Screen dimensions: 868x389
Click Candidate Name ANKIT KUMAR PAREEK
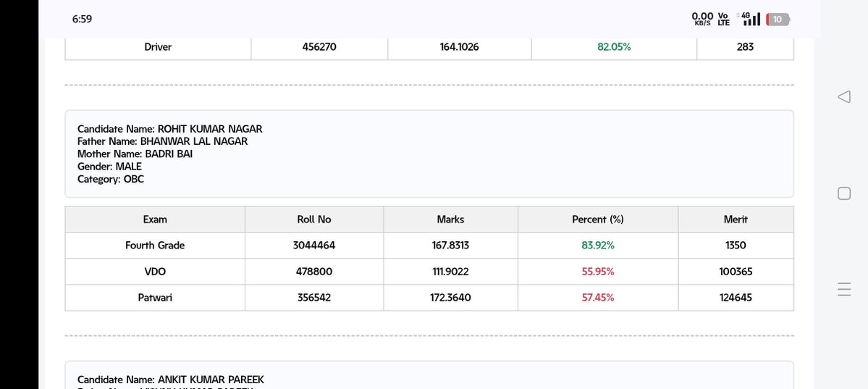pyautogui.click(x=171, y=380)
